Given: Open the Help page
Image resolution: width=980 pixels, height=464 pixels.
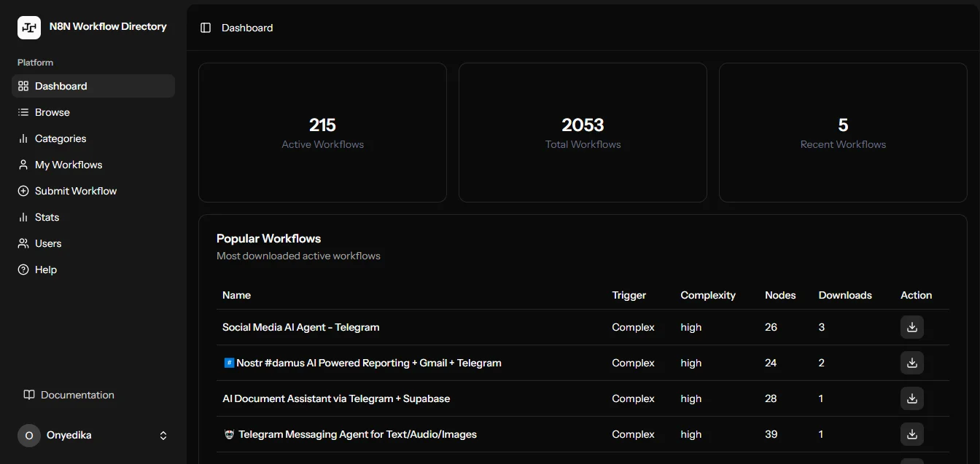Looking at the screenshot, I should click(x=93, y=270).
